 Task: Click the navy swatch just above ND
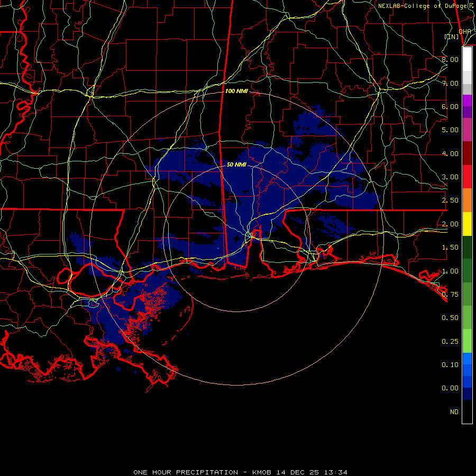point(467,393)
